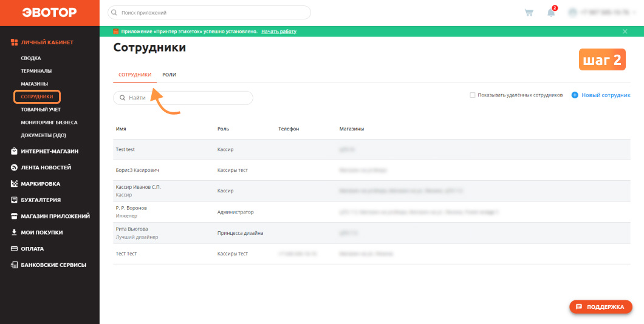The image size is (644, 324).
Task: Open the account phone number dropdown
Action: pos(600,13)
